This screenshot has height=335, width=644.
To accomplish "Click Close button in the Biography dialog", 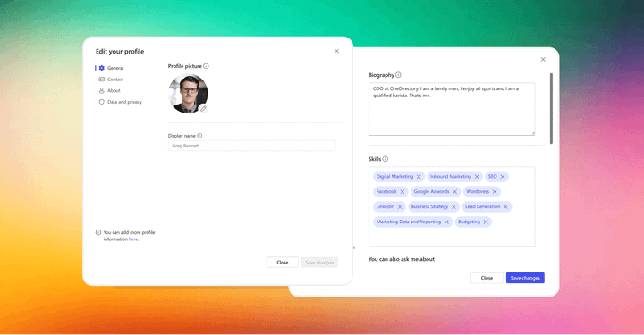I will (487, 278).
